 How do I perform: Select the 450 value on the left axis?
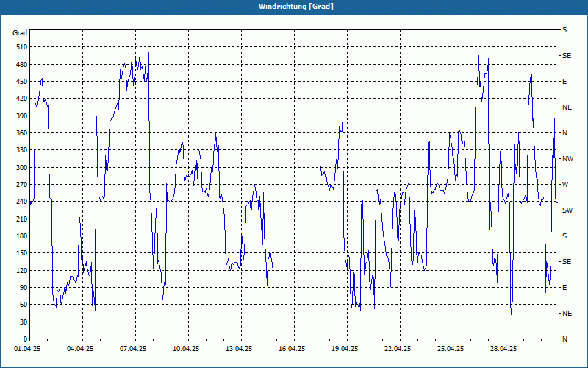click(22, 82)
